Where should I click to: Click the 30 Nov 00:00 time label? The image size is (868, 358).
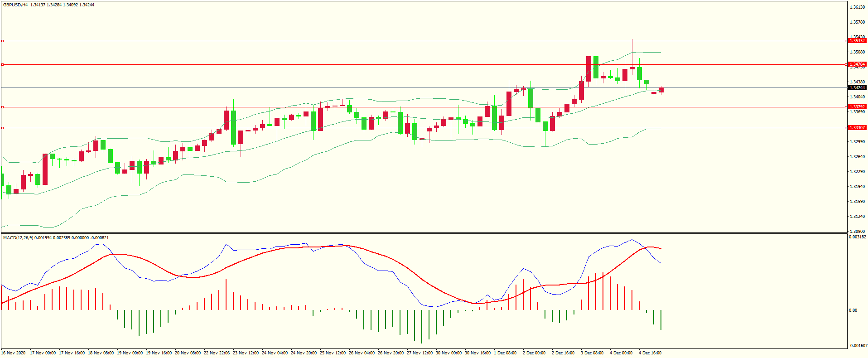pos(448,353)
